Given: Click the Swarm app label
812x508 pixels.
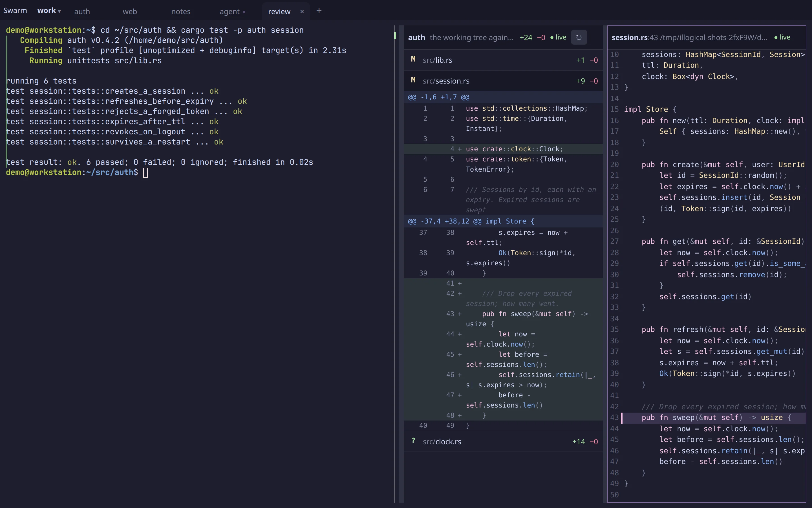Looking at the screenshot, I should tap(15, 11).
